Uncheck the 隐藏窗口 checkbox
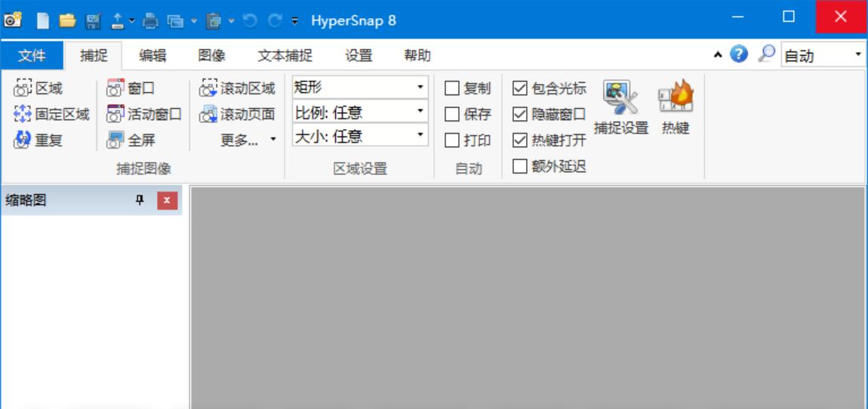The image size is (868, 409). [520, 115]
